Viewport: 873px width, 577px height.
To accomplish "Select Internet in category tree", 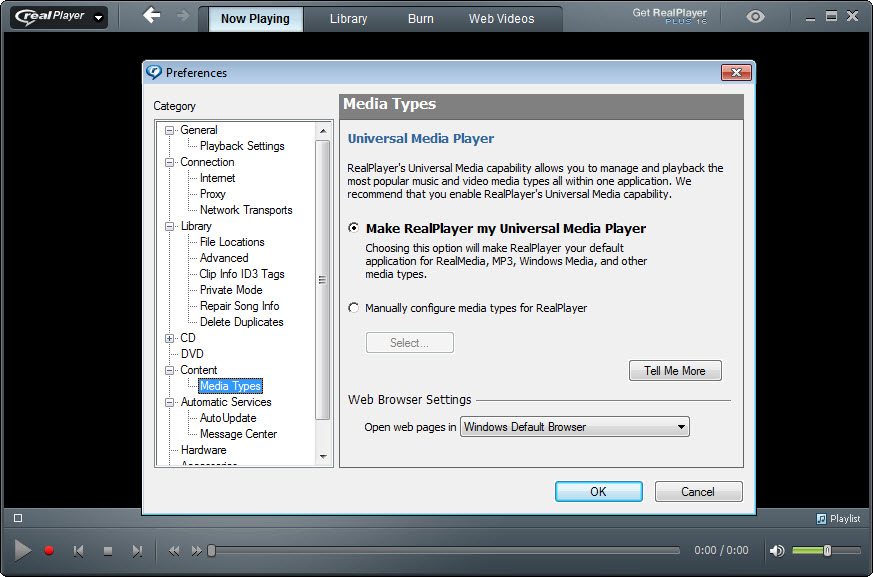I will [x=217, y=178].
